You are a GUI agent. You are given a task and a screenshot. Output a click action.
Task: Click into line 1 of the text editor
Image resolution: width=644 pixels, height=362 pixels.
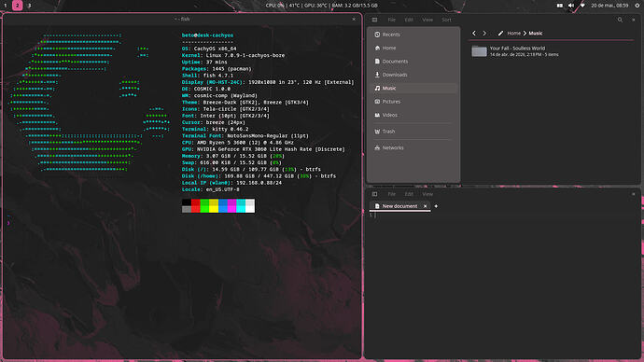pos(506,216)
